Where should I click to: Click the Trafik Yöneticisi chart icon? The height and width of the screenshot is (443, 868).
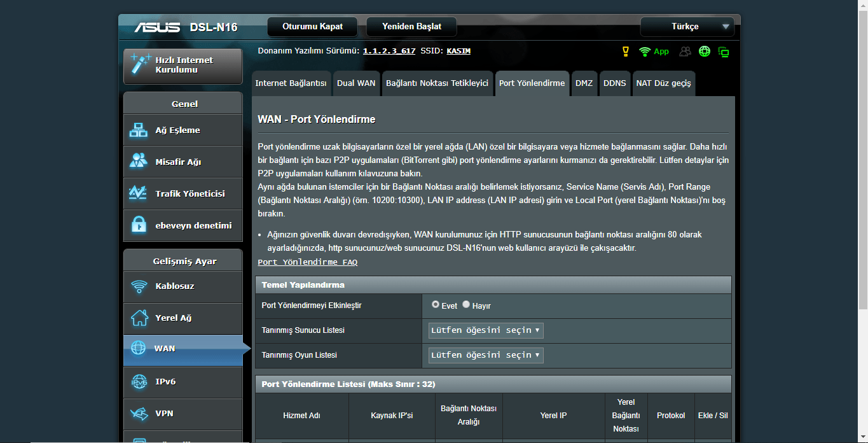click(x=138, y=193)
